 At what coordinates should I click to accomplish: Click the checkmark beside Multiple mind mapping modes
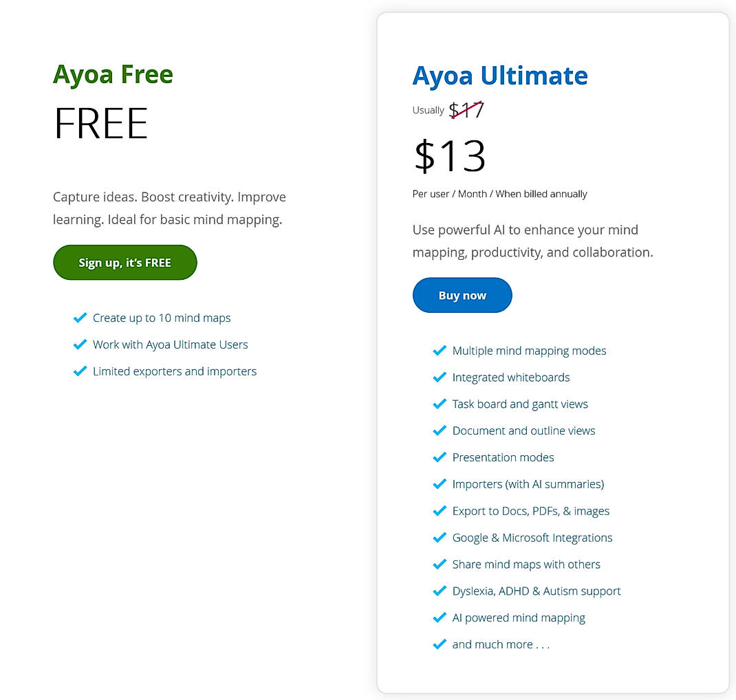coord(440,351)
